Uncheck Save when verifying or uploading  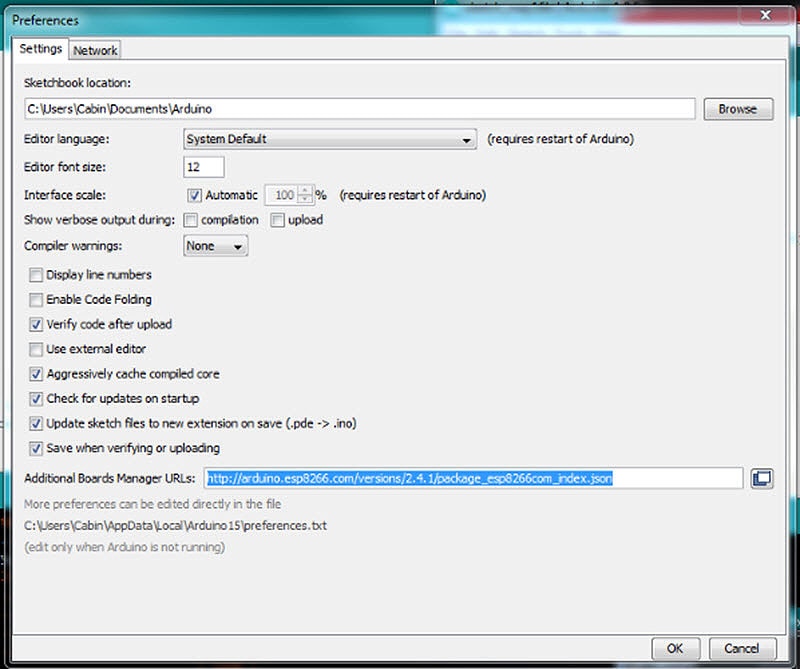(x=36, y=448)
